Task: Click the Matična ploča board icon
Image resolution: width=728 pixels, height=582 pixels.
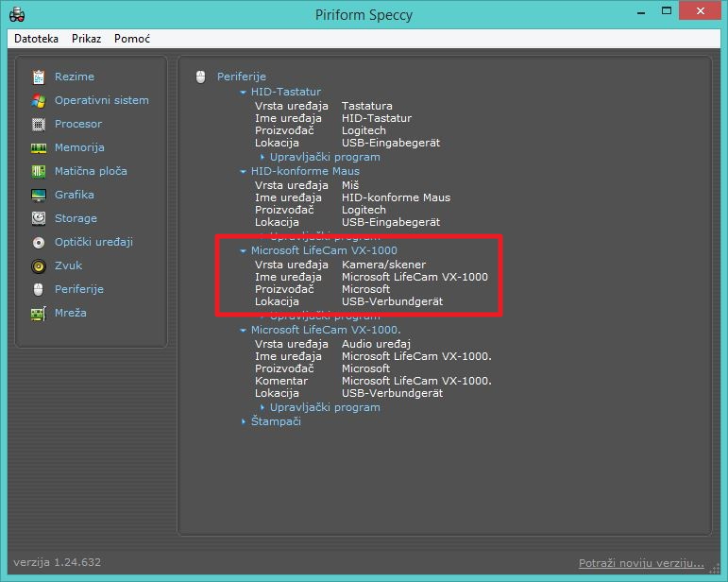Action: point(39,171)
